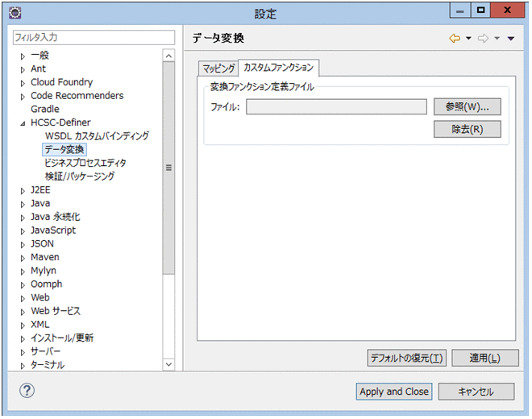Expand the Web サービス tree node
Viewport: 532px width, 419px height.
pos(23,312)
